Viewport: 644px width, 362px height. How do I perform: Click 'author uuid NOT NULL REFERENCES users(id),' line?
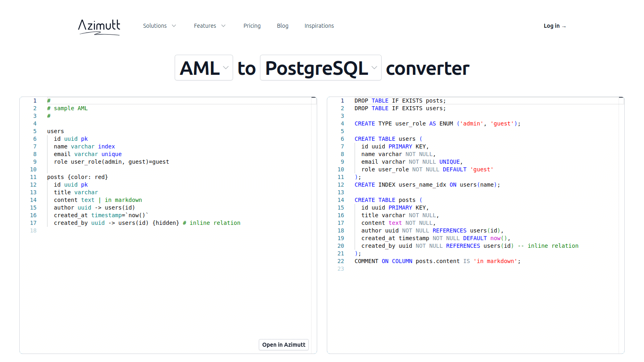[x=433, y=230]
